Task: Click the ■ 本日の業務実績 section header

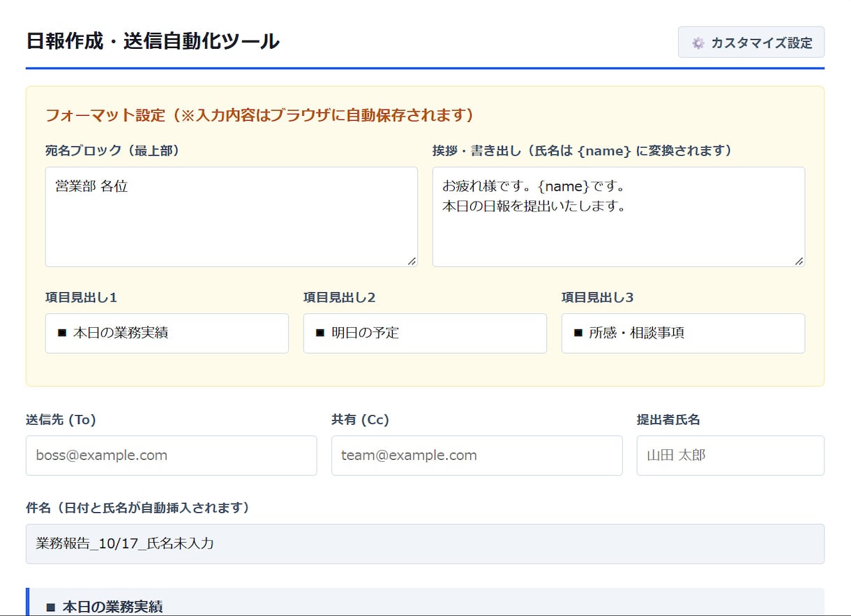Action: click(x=425, y=603)
